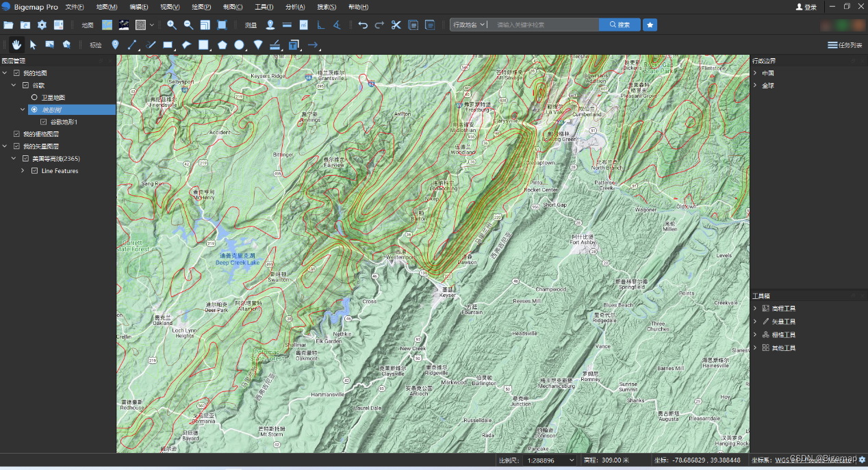Open the 绘图(P) menu
Image resolution: width=868 pixels, height=470 pixels.
[201, 7]
